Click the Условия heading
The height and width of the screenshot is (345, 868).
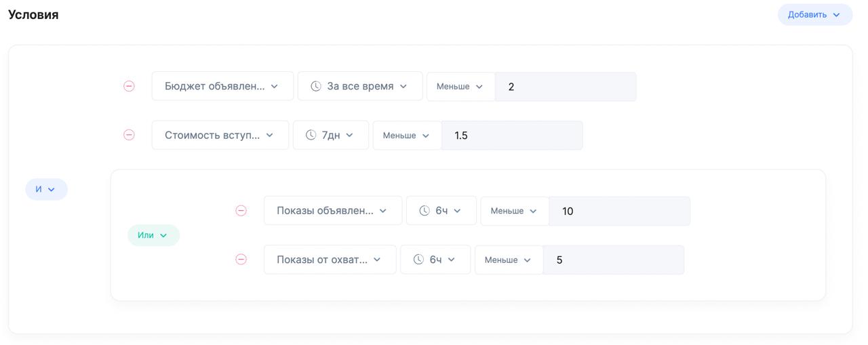[x=33, y=14]
